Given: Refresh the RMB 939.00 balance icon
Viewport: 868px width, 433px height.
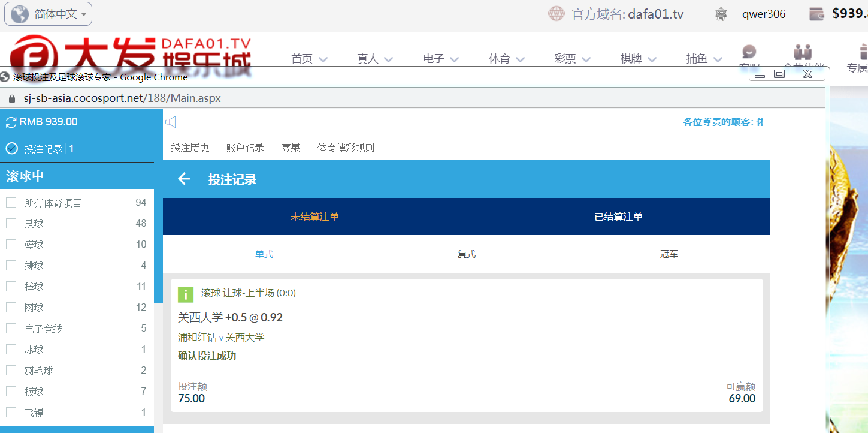Looking at the screenshot, I should click(x=11, y=122).
